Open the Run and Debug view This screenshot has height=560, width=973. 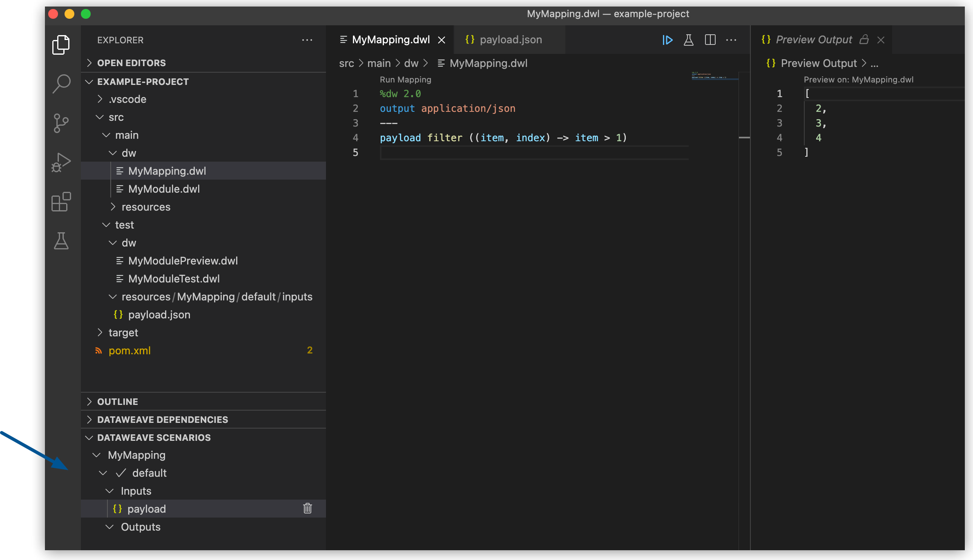61,162
